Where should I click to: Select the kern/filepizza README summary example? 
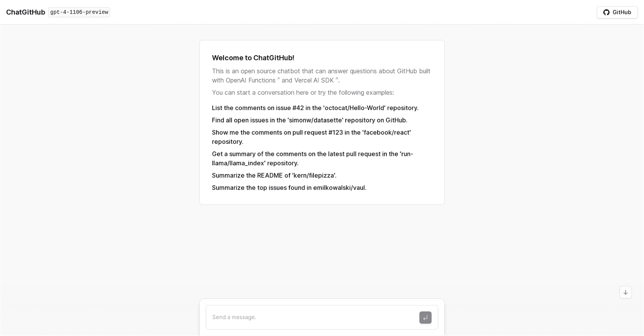(x=274, y=176)
